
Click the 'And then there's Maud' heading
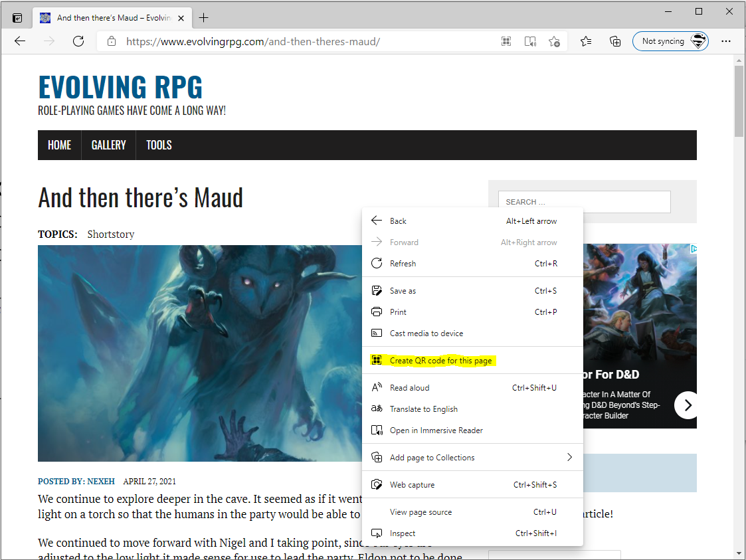point(140,197)
